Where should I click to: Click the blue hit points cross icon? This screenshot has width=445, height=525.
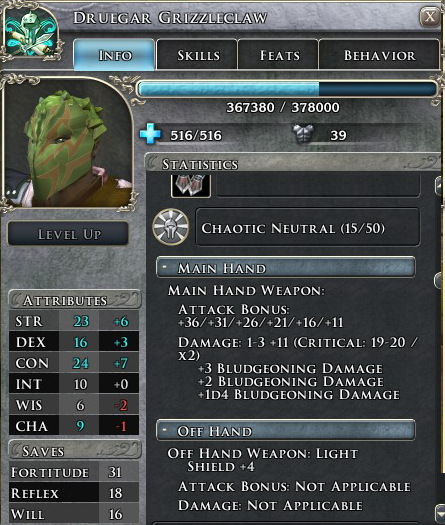pyautogui.click(x=150, y=134)
